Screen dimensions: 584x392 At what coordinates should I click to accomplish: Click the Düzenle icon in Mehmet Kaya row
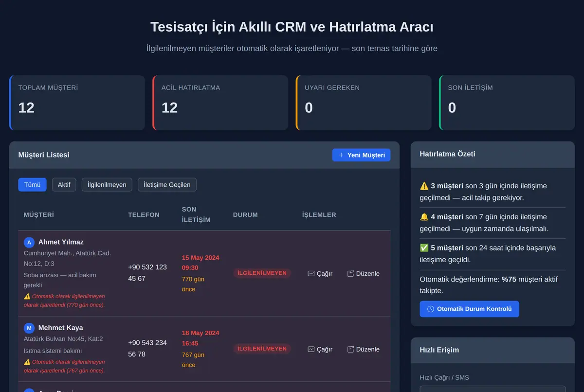pyautogui.click(x=351, y=349)
